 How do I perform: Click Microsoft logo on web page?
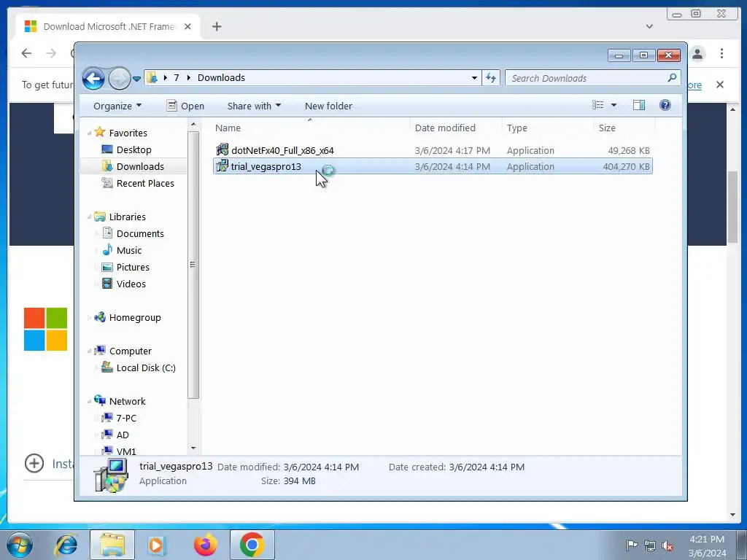point(46,329)
